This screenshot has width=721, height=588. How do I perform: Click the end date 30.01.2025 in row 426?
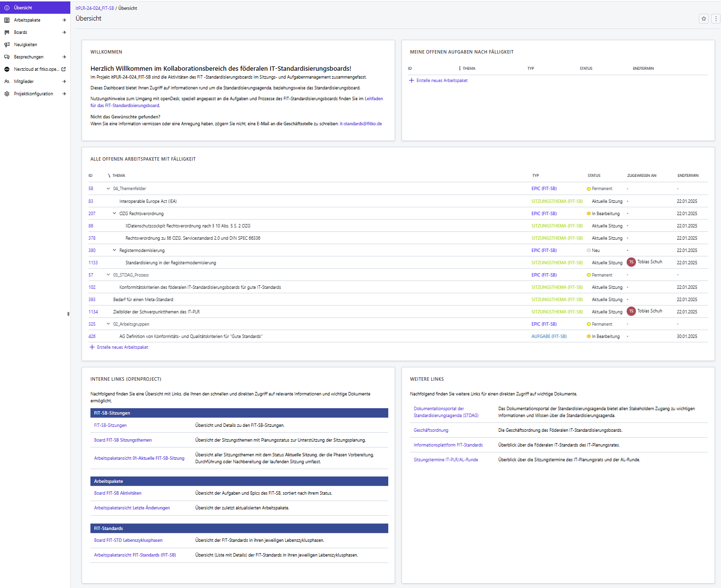point(687,336)
